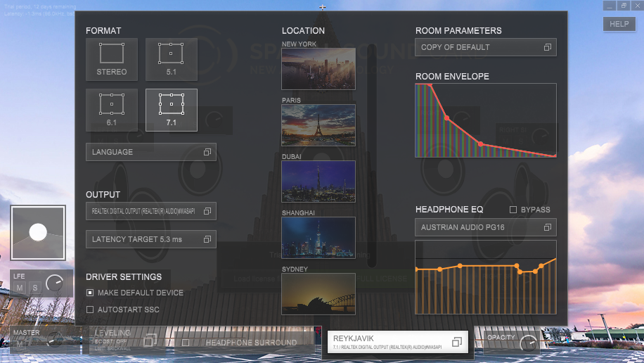Click the Help button

(619, 24)
